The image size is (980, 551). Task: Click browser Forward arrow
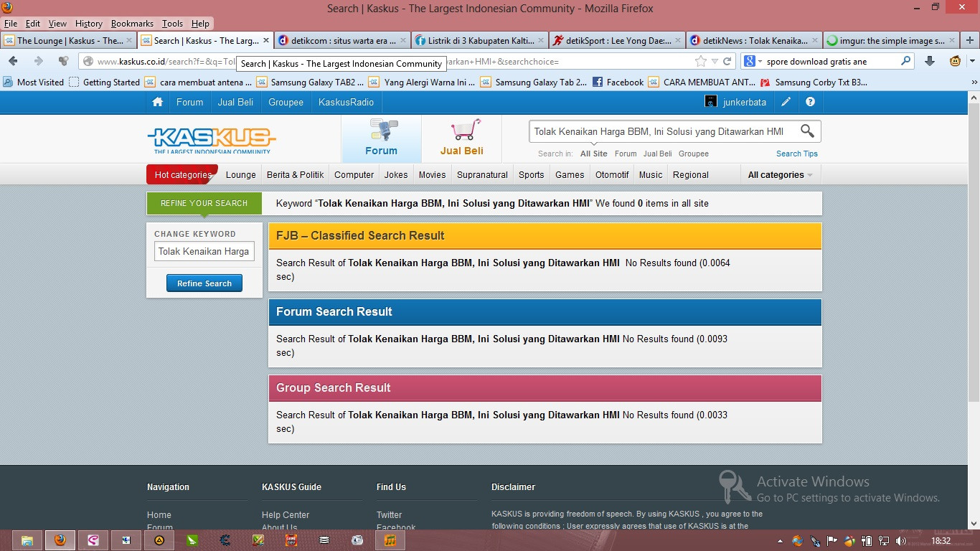coord(39,62)
